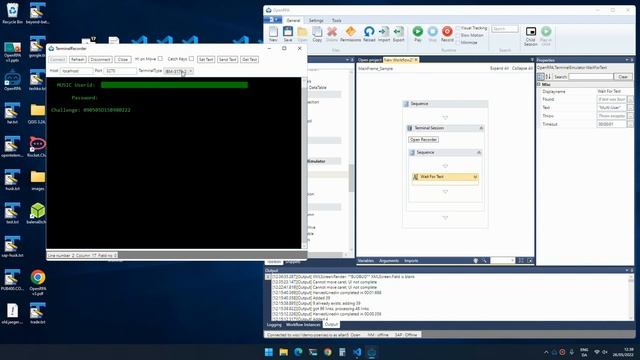This screenshot has height=360, width=640.
Task: Click the Child Session icon
Action: (531, 32)
